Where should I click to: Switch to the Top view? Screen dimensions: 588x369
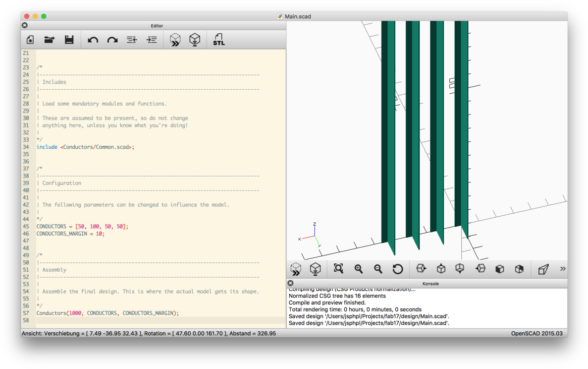click(441, 269)
